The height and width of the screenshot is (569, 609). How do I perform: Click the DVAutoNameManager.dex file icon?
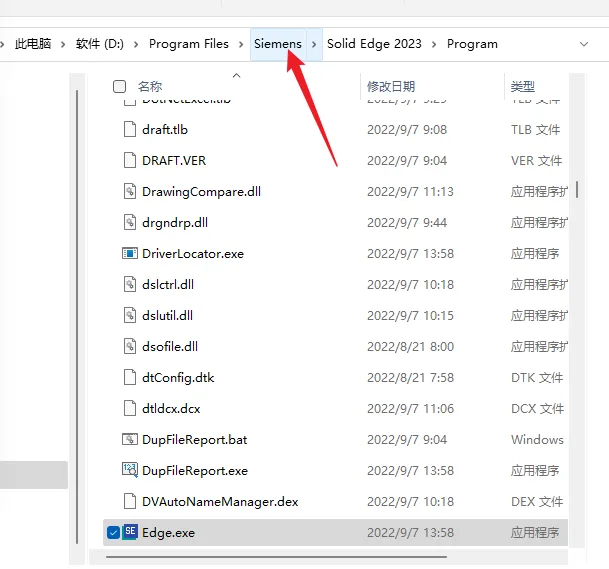coord(130,501)
